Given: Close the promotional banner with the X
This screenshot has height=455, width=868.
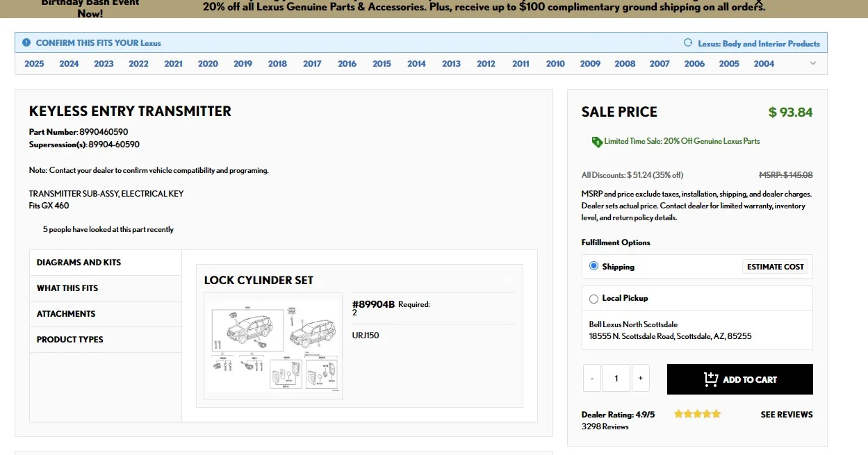Looking at the screenshot, I should tap(759, 3).
